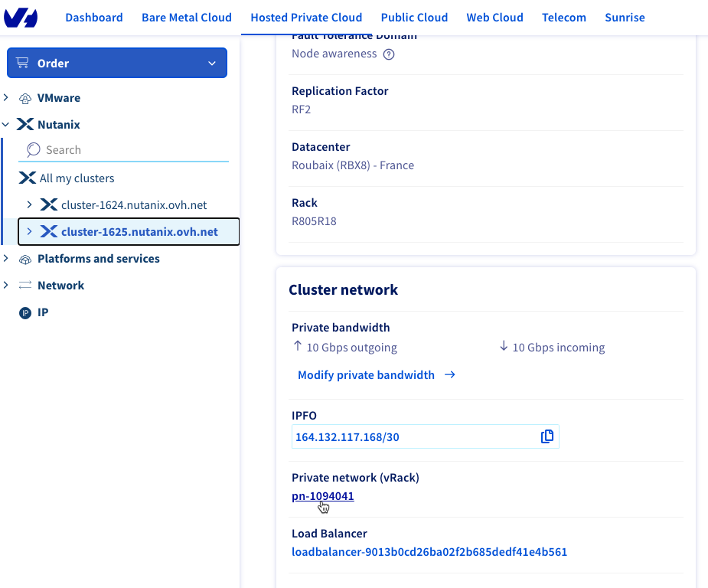Select Hosted Private Cloud tab
This screenshot has height=588, width=708.
[306, 18]
